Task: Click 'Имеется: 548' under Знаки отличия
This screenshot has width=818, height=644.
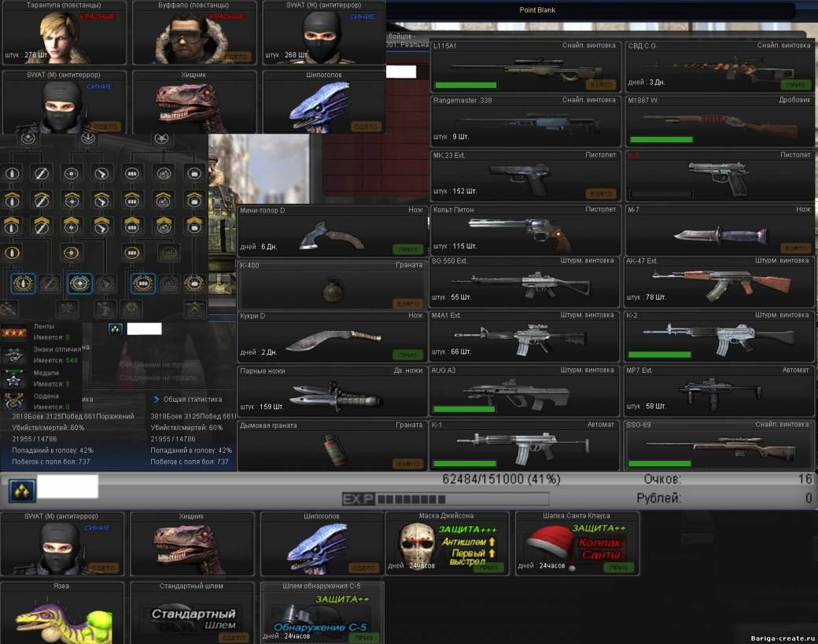Action: pos(55,360)
